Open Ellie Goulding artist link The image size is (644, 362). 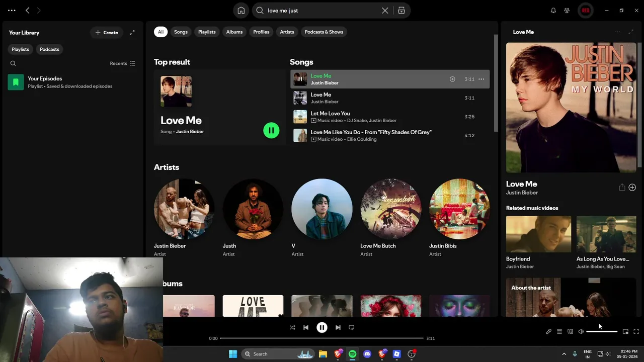click(x=362, y=139)
